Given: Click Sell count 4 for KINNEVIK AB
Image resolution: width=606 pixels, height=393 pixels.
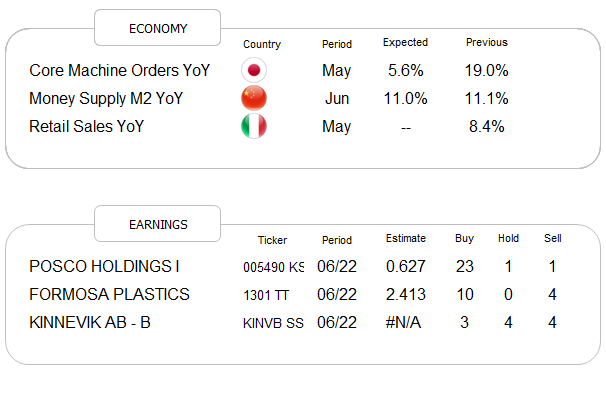Looking at the screenshot, I should (x=552, y=322).
